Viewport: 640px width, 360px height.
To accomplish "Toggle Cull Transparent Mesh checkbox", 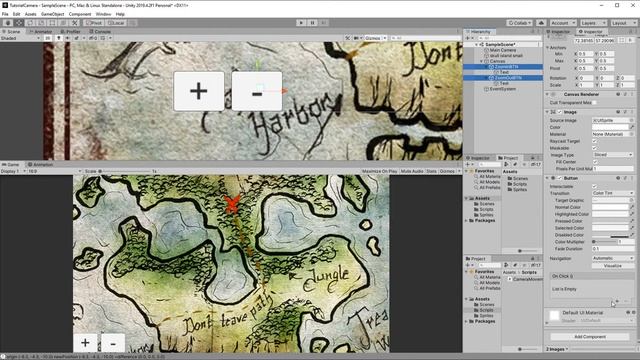I will pyautogui.click(x=594, y=103).
